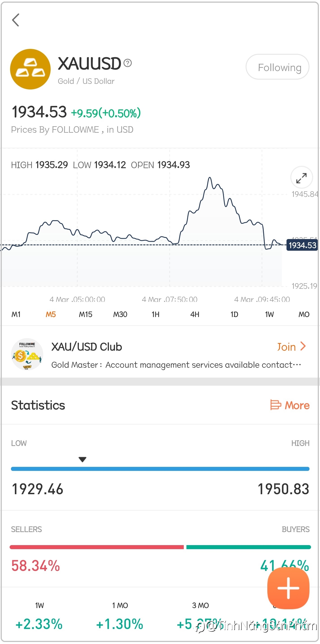320x644 pixels.
Task: Tap the low-high range triangle marker
Action: click(x=82, y=459)
